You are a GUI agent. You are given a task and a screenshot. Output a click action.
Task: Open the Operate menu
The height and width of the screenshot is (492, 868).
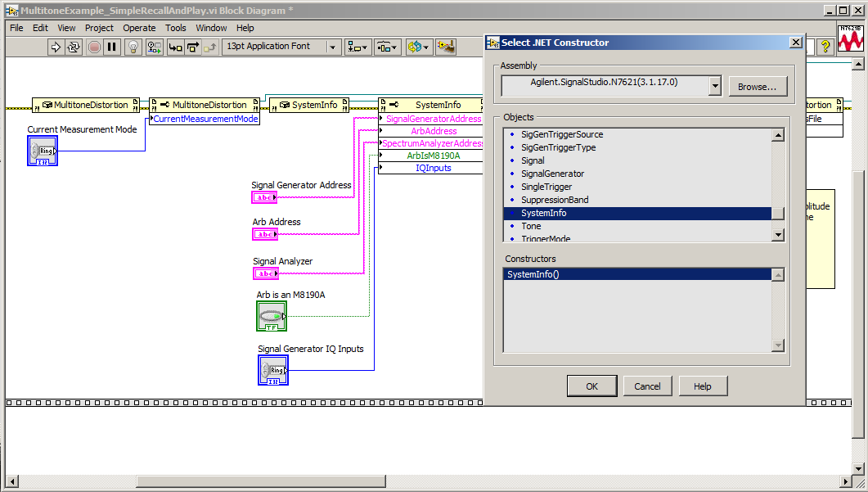pyautogui.click(x=140, y=28)
